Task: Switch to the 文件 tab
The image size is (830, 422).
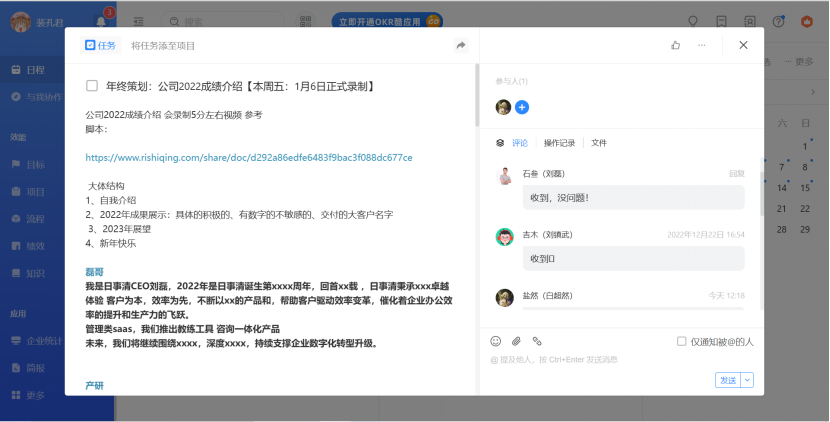Action: click(599, 143)
